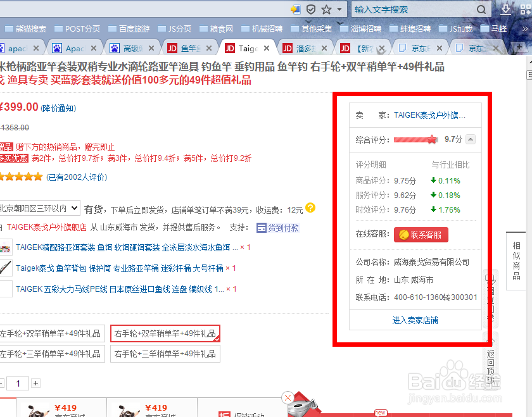This screenshot has width=532, height=417.
Task: Open a new tab with plus button
Action: point(519,47)
